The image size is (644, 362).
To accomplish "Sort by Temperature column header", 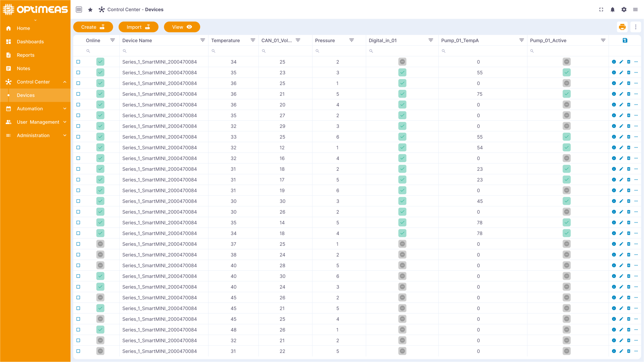I will coord(226,41).
